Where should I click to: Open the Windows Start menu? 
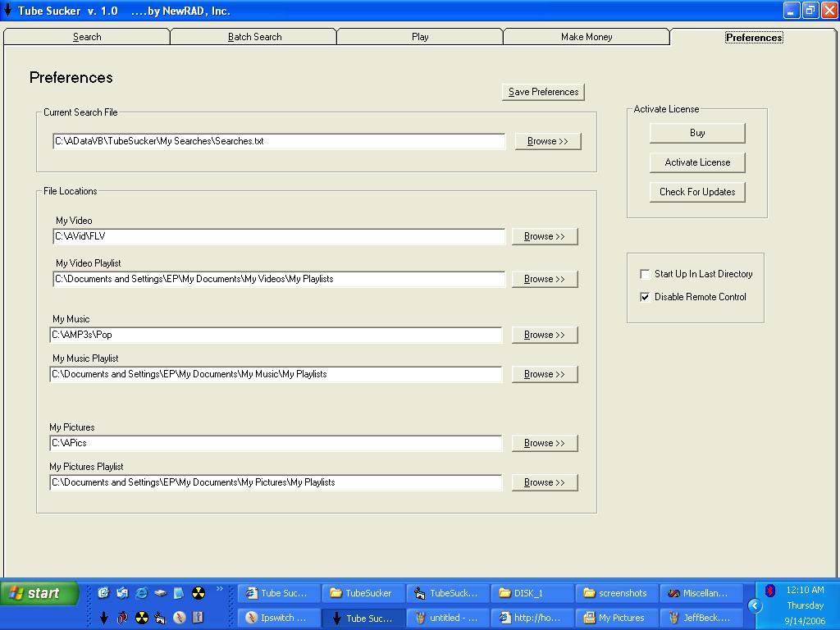[x=39, y=593]
